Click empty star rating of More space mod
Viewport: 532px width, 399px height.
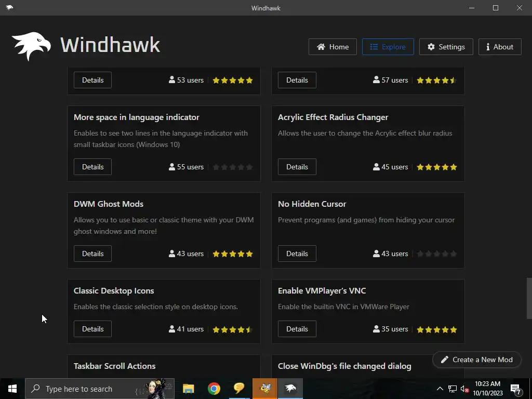pyautogui.click(x=233, y=167)
